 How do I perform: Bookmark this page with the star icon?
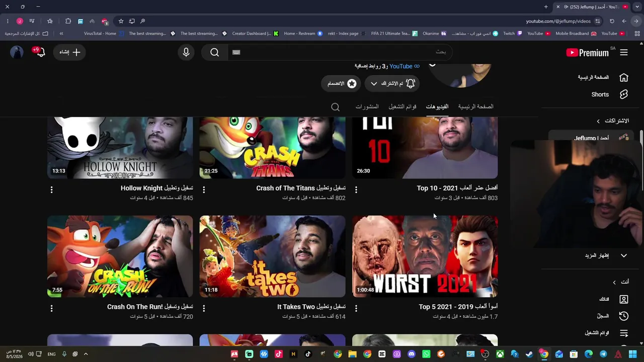(x=121, y=21)
